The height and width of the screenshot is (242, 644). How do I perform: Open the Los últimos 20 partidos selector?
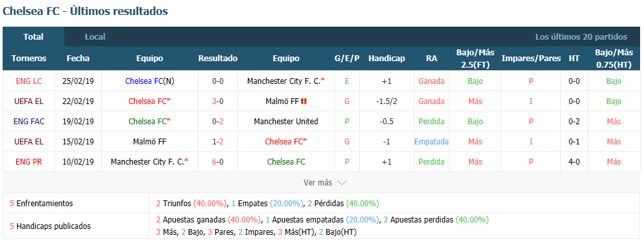(x=581, y=37)
